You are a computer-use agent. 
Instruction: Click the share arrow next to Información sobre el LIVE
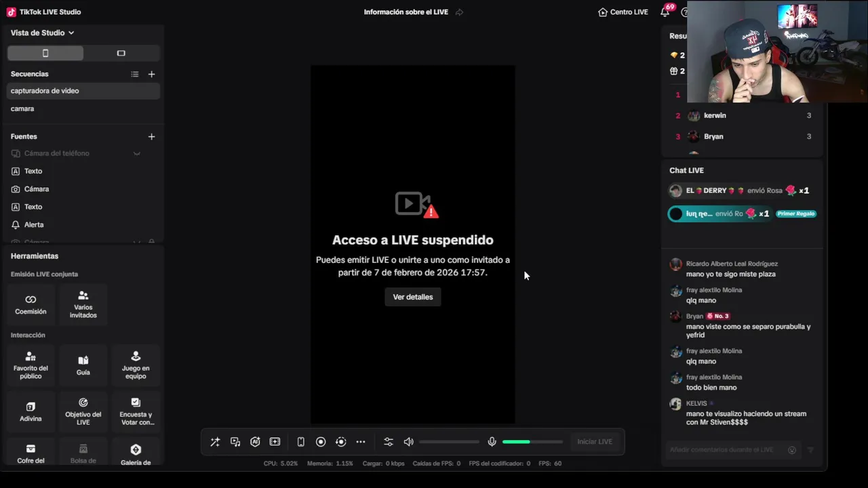[459, 12]
